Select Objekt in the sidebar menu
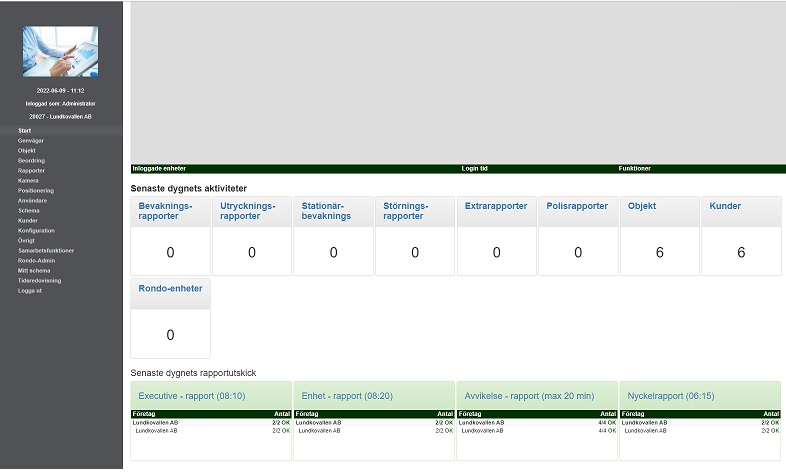The width and height of the screenshot is (786, 476). pyautogui.click(x=27, y=150)
